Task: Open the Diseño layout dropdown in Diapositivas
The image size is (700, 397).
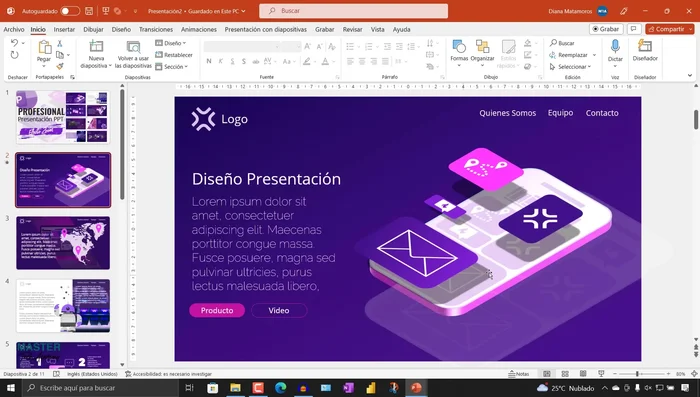Action: coord(171,43)
